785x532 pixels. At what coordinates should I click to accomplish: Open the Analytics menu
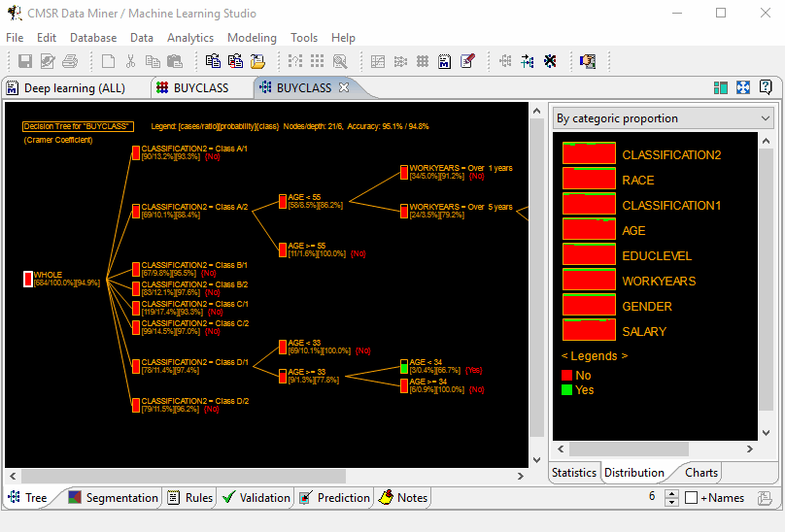pos(190,38)
